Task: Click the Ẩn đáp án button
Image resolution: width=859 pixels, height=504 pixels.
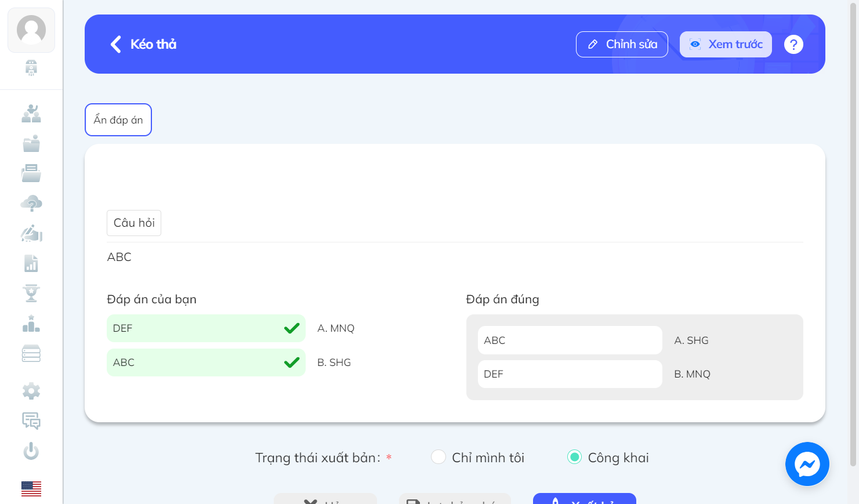Action: point(118,120)
